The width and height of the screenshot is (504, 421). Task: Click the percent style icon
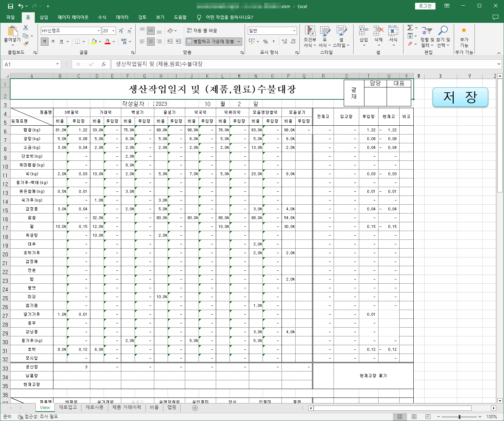tap(265, 41)
